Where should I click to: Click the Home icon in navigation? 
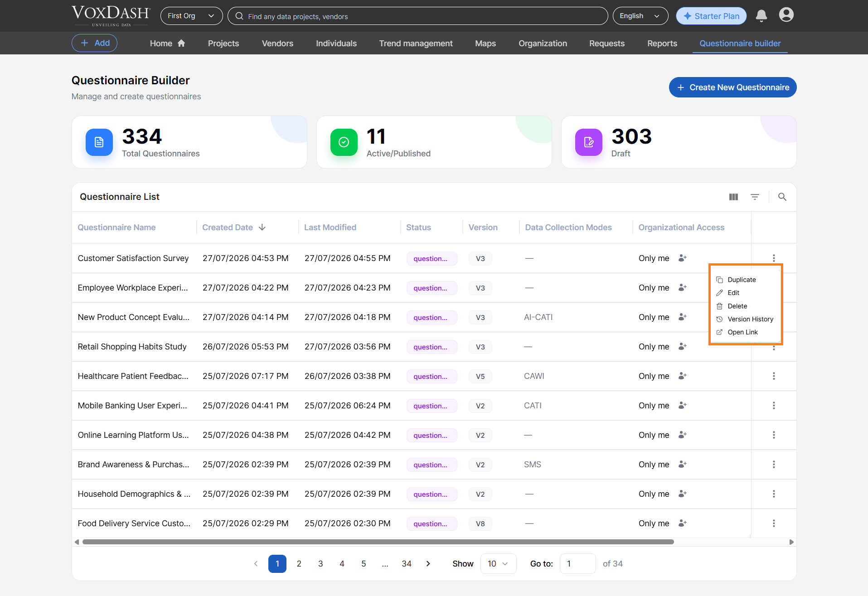click(x=181, y=43)
